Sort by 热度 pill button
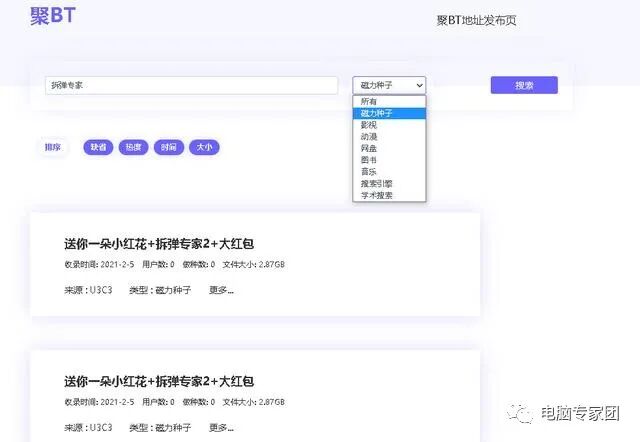The image size is (640, 442). click(133, 147)
